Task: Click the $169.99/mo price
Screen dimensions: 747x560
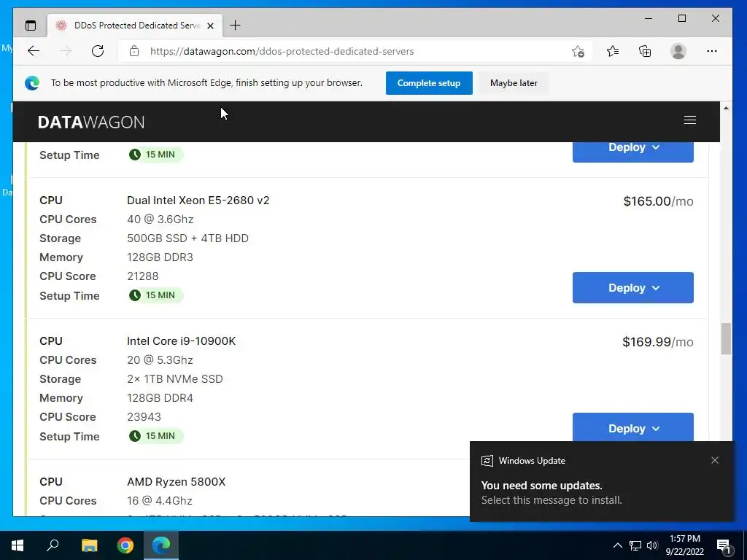Action: click(658, 342)
